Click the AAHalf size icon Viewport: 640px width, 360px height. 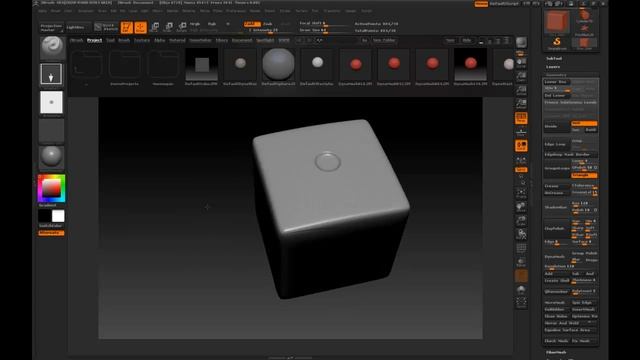point(521,104)
